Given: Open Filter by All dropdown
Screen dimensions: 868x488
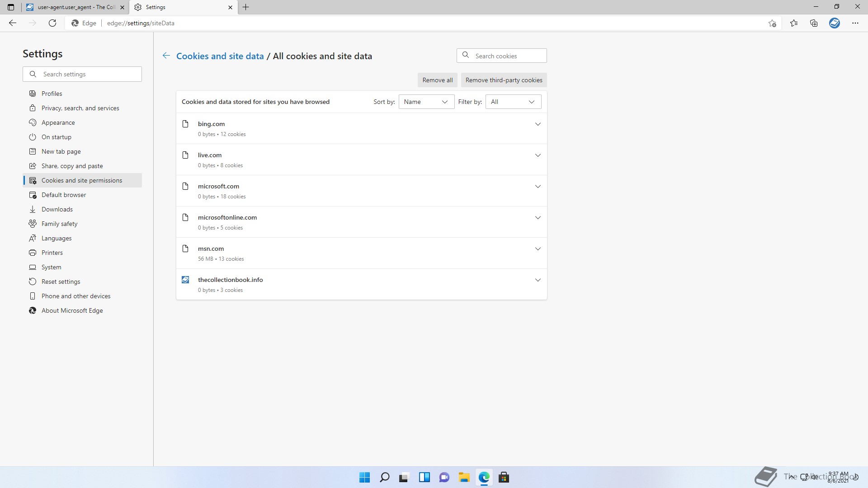Looking at the screenshot, I should (x=513, y=102).
